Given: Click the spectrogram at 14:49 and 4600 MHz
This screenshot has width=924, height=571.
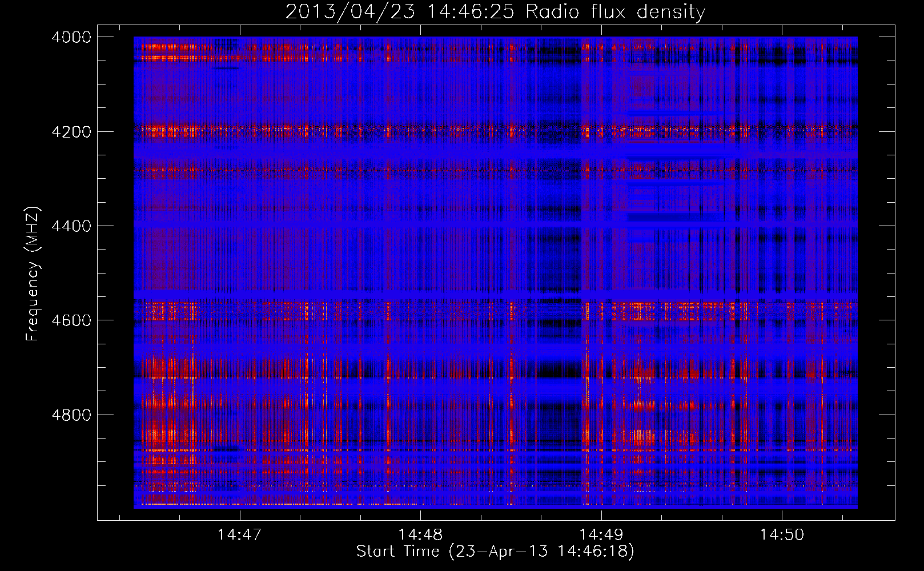Looking at the screenshot, I should point(601,320).
